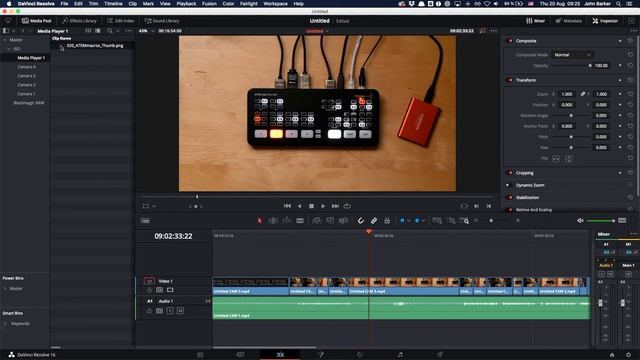Screen dimensions: 640x360
Task: Click the flip vertical icon
Action: (569, 159)
